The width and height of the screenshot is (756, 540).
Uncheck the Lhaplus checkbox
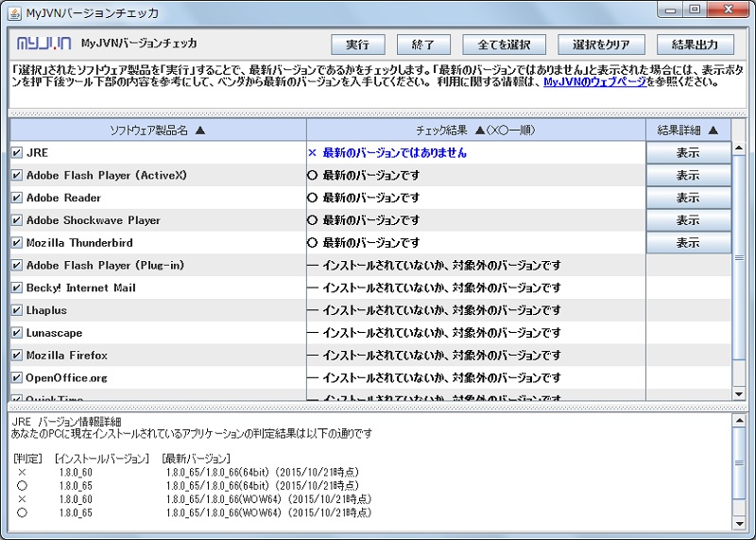pyautogui.click(x=17, y=310)
